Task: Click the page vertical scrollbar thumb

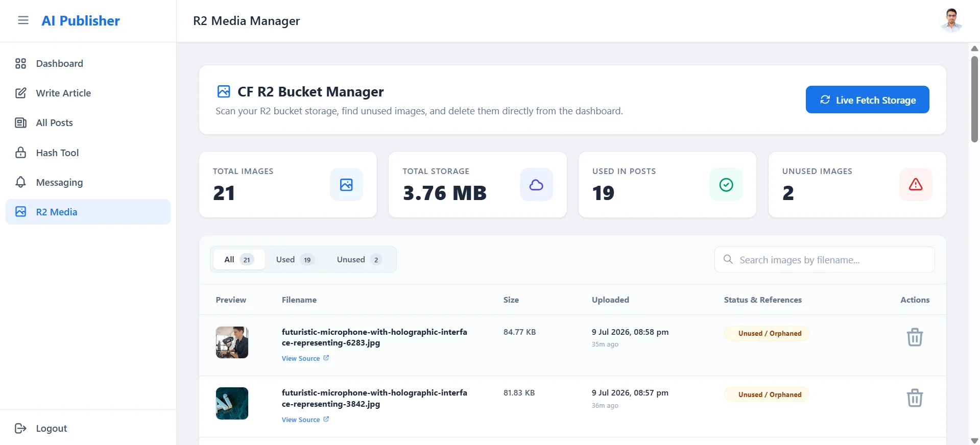Action: click(974, 100)
